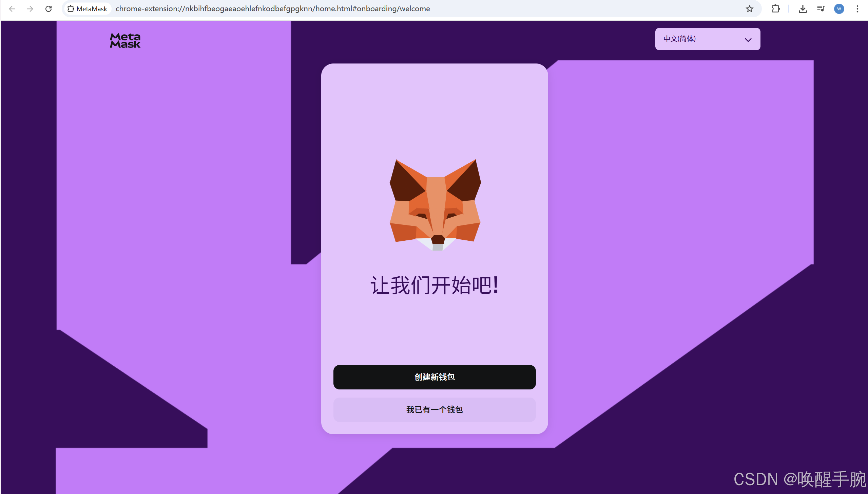Open Chrome three-dot menu
Image resolution: width=868 pixels, height=494 pixels.
tap(857, 9)
